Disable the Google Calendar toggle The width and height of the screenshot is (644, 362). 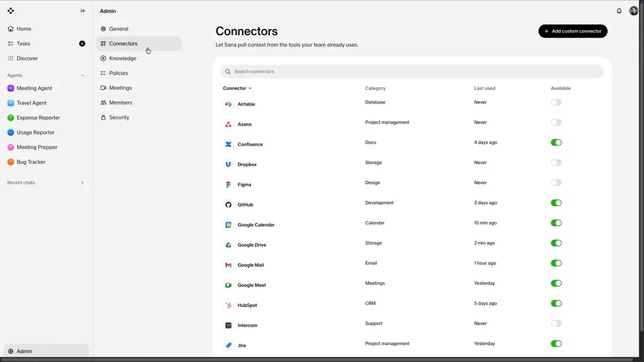[x=556, y=223]
